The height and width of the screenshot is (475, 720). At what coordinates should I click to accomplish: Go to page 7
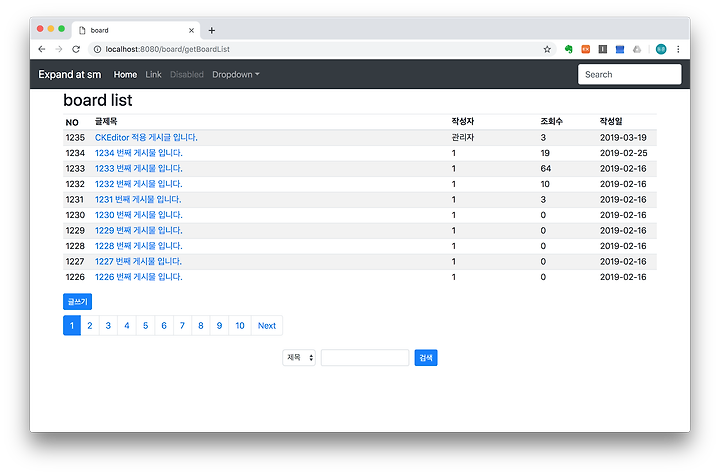(x=182, y=326)
